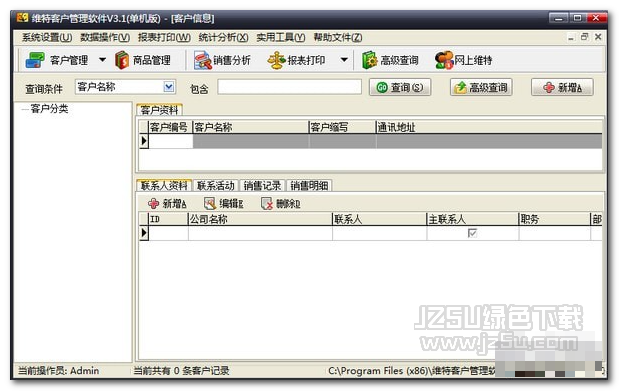Select the 客户资料 tab
Viewport: 619px width, 391px height.
tap(159, 110)
